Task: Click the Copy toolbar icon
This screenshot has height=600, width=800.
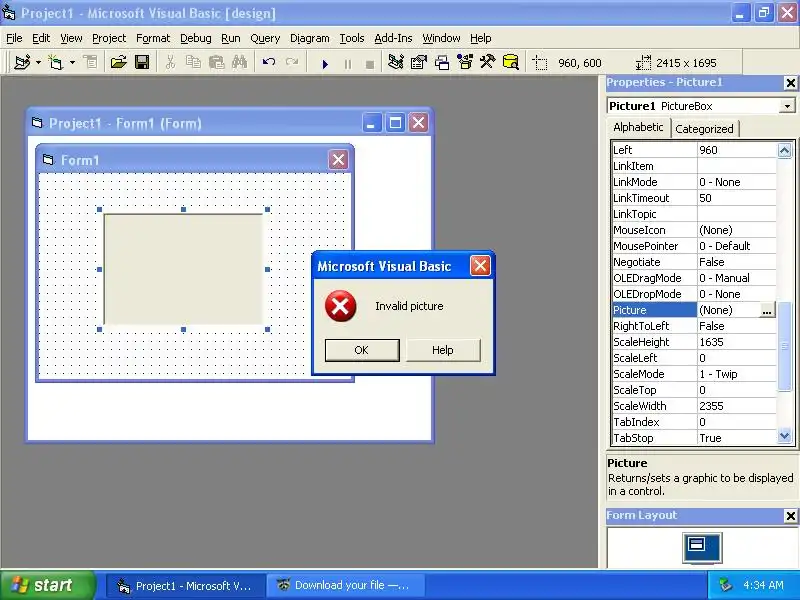Action: [x=193, y=62]
